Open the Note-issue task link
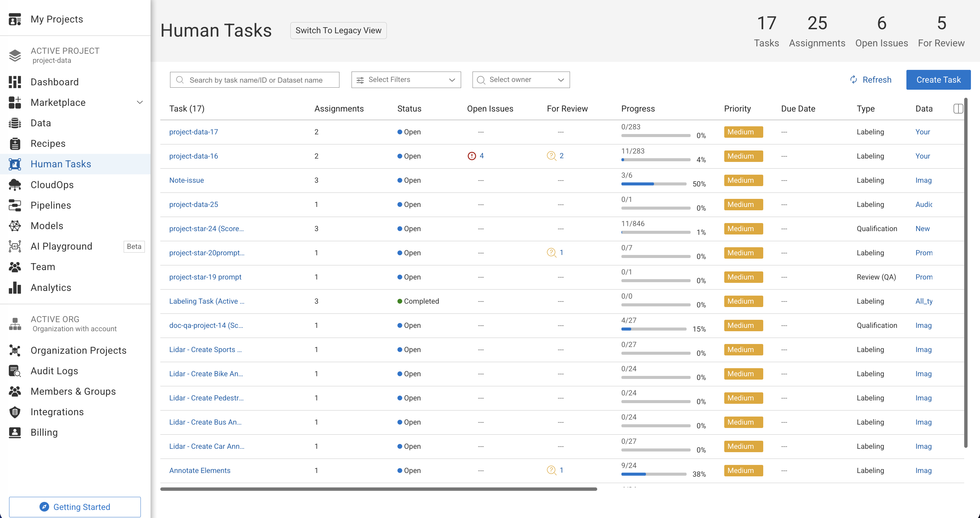Viewport: 980px width, 518px height. pyautogui.click(x=187, y=180)
